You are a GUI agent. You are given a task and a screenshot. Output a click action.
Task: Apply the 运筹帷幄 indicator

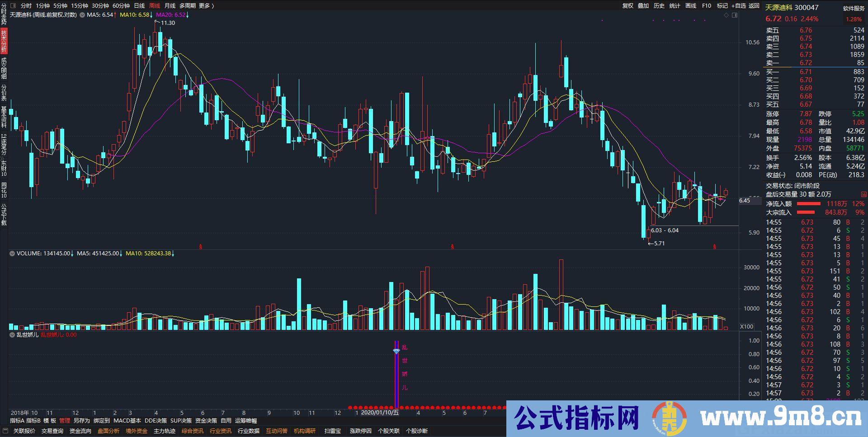(x=246, y=421)
